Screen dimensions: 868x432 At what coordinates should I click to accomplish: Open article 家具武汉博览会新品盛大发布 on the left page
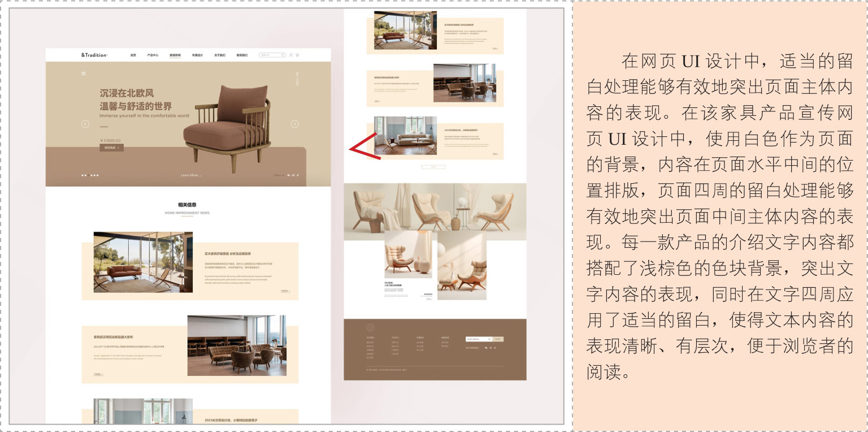coord(114,337)
